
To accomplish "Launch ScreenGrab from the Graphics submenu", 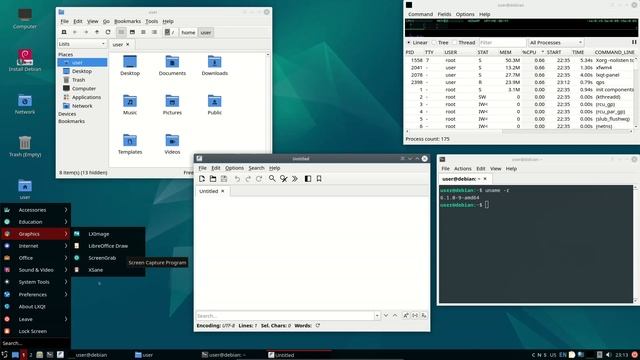I will pos(108,258).
